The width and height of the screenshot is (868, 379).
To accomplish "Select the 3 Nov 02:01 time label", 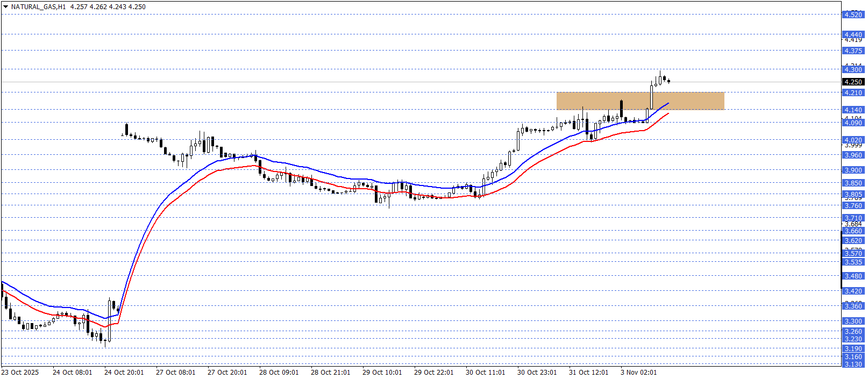I will pos(638,373).
